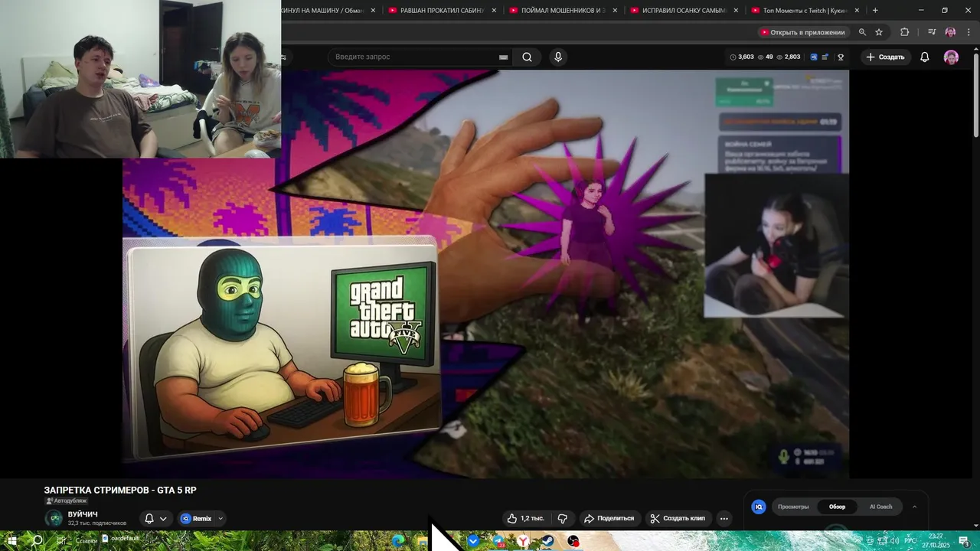This screenshot has height=551, width=980.
Task: Open Windows taskbar search
Action: pyautogui.click(x=37, y=540)
